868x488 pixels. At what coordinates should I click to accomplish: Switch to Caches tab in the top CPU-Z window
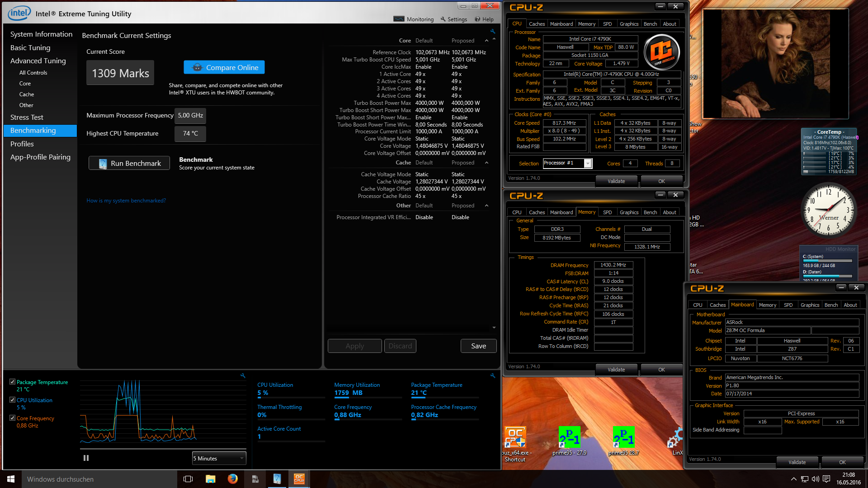click(x=537, y=24)
